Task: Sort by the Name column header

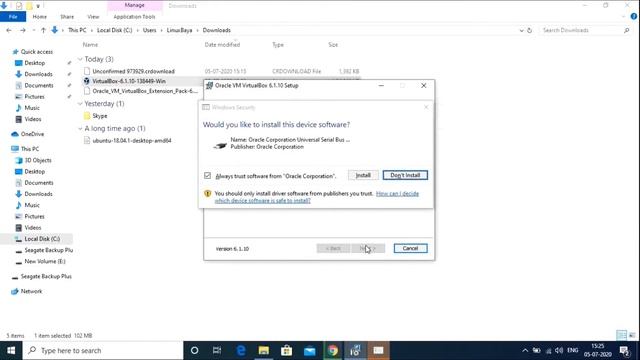Action: click(90, 45)
